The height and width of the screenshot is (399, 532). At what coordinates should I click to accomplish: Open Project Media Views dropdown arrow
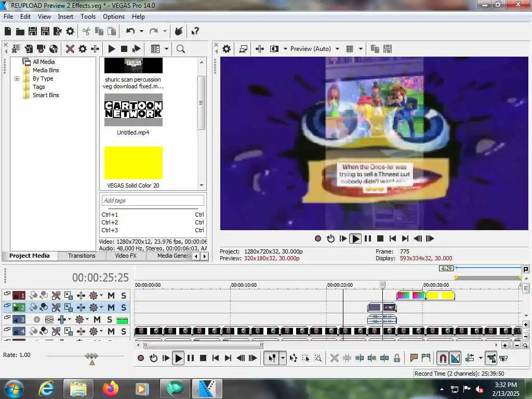(x=166, y=49)
